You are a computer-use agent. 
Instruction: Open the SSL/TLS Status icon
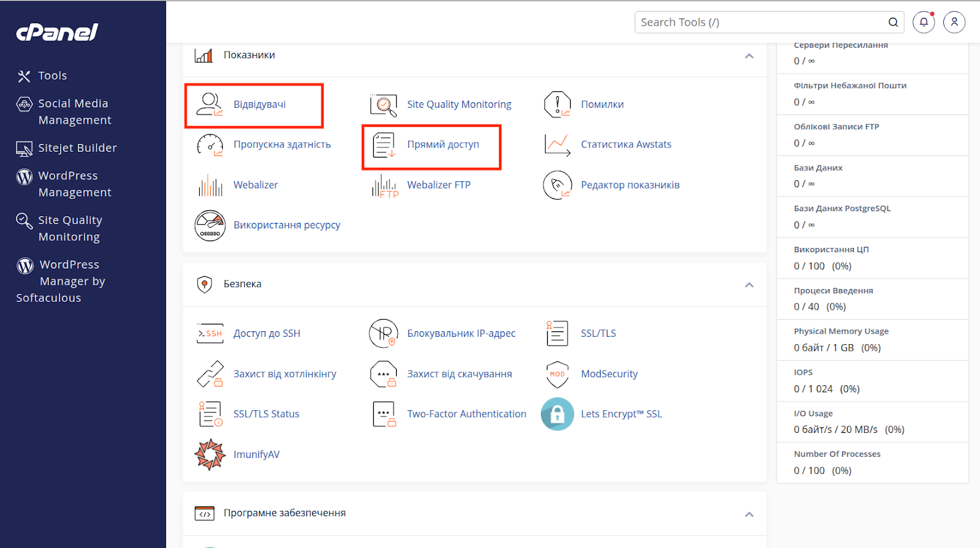[x=210, y=414]
